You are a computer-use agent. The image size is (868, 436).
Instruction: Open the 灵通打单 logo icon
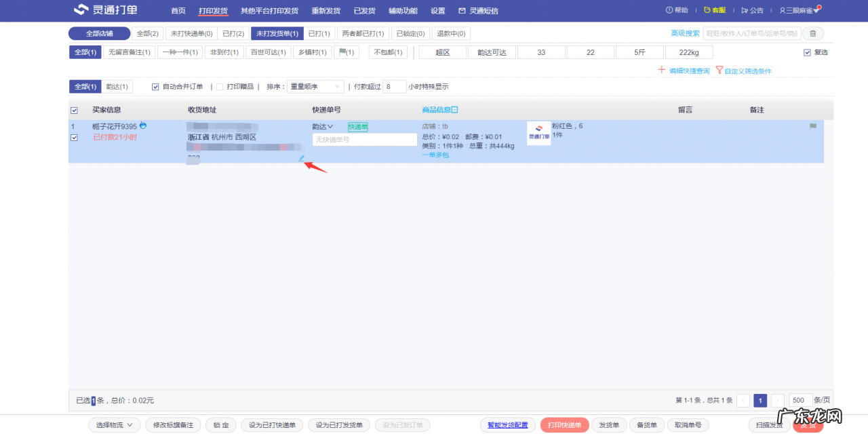coord(81,10)
